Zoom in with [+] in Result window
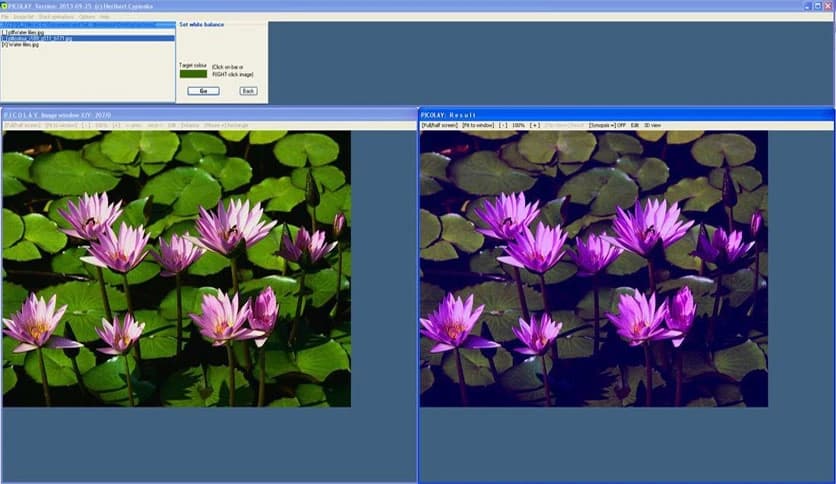Viewport: 836px width, 484px height. (x=535, y=125)
